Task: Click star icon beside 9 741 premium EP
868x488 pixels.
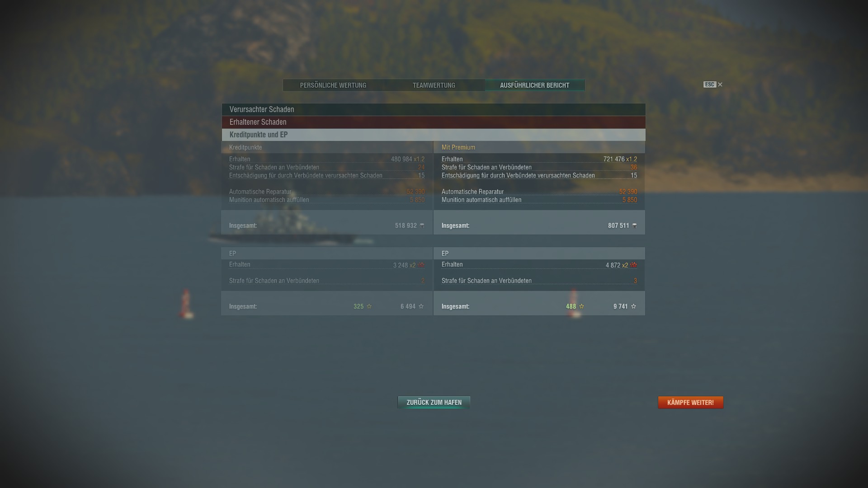Action: click(633, 306)
